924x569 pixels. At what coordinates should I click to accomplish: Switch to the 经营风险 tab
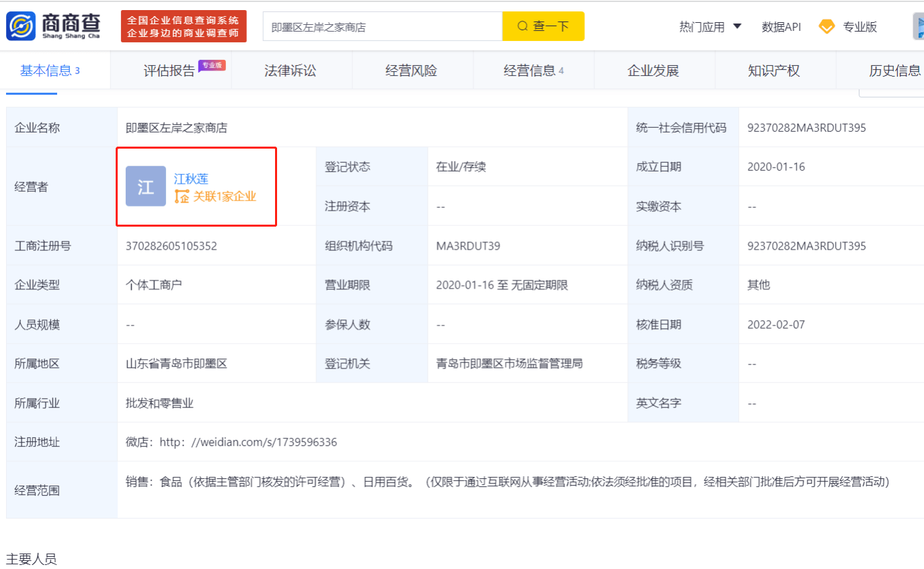pos(412,71)
